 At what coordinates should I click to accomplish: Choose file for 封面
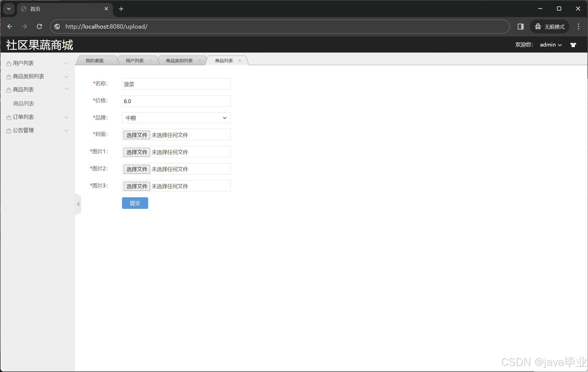click(x=137, y=135)
